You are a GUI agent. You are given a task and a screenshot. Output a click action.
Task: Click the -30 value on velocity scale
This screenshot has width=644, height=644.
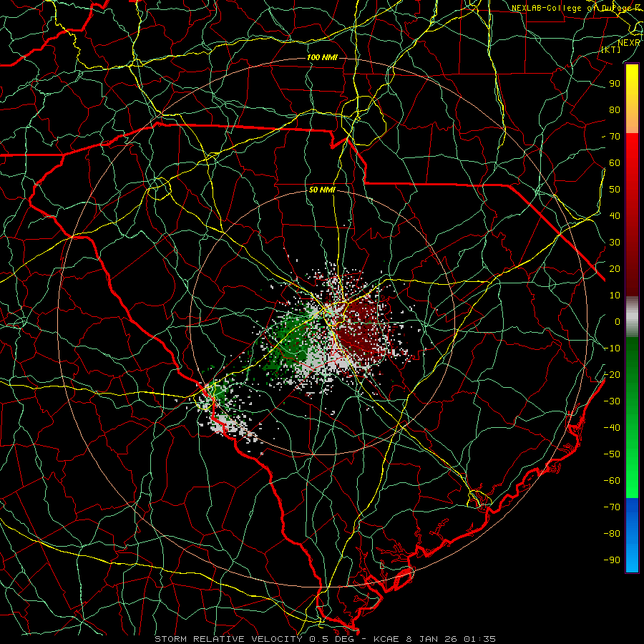tap(612, 401)
